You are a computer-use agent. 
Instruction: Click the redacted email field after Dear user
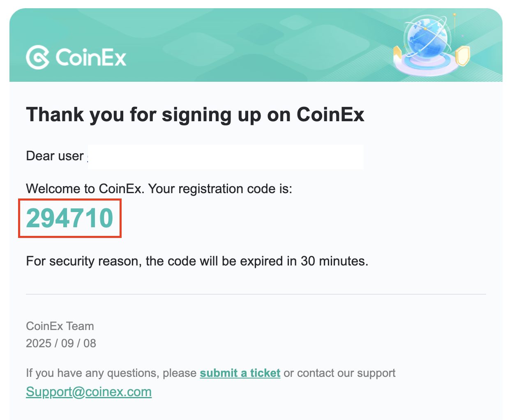225,157
